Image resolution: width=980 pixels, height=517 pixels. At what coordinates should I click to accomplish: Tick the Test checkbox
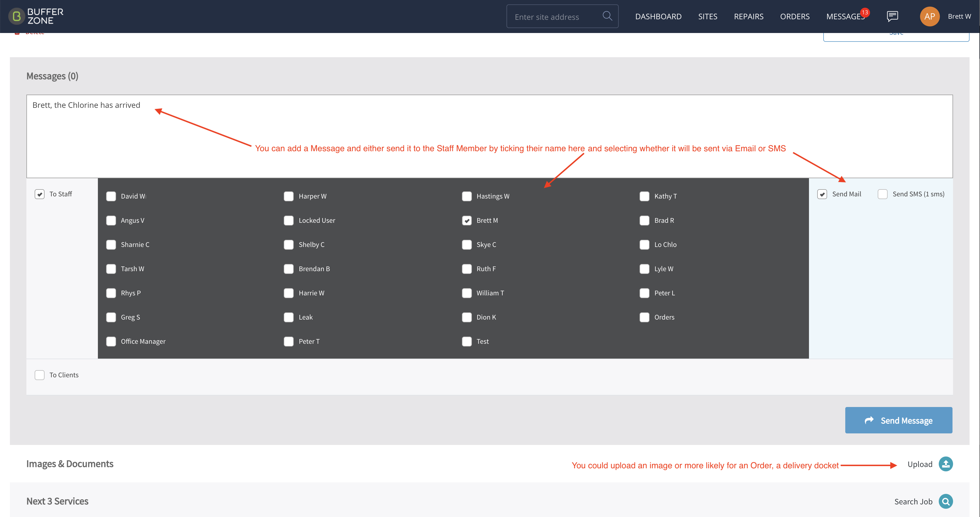click(x=466, y=341)
